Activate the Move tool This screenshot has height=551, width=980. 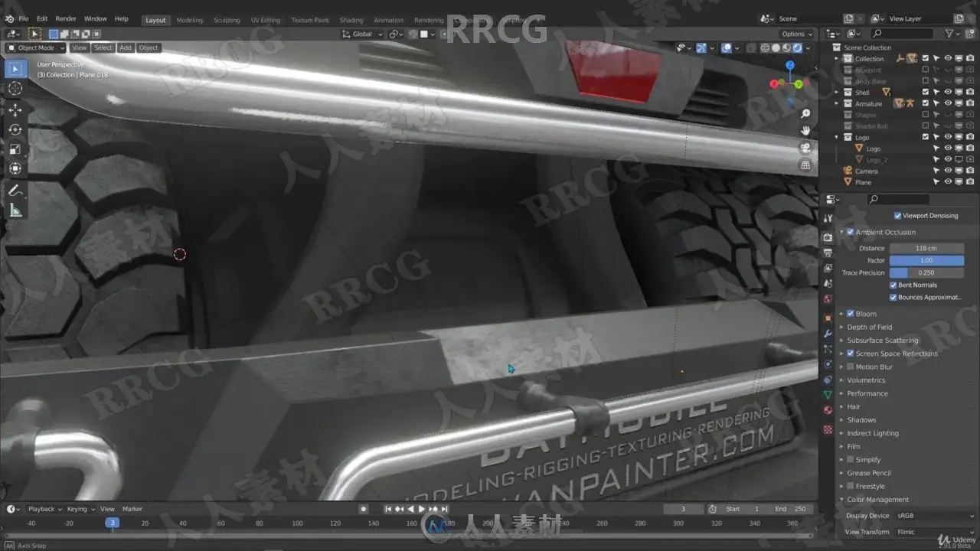point(15,109)
